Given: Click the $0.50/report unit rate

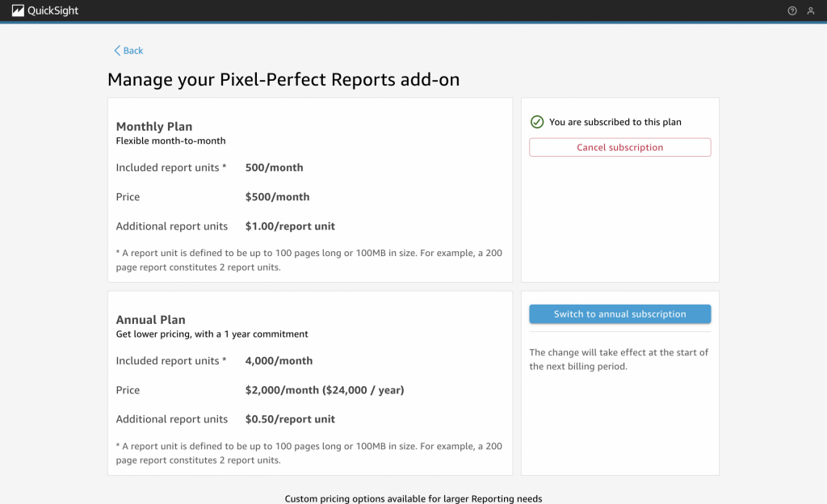Looking at the screenshot, I should click(x=290, y=419).
